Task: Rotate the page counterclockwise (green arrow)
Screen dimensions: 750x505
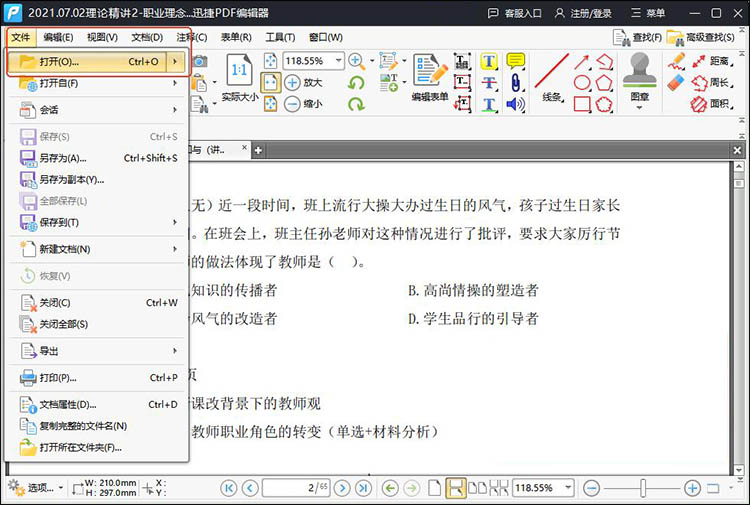Action: [x=356, y=83]
